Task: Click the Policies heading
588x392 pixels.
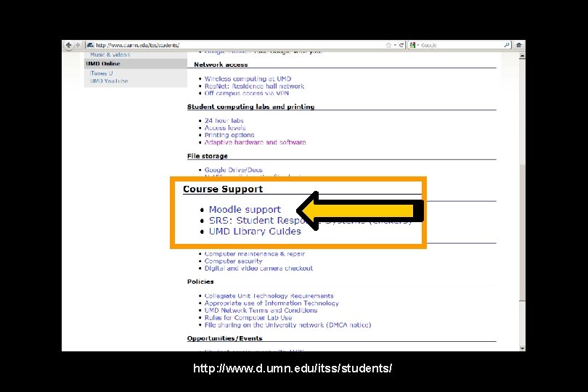Action: 200,282
